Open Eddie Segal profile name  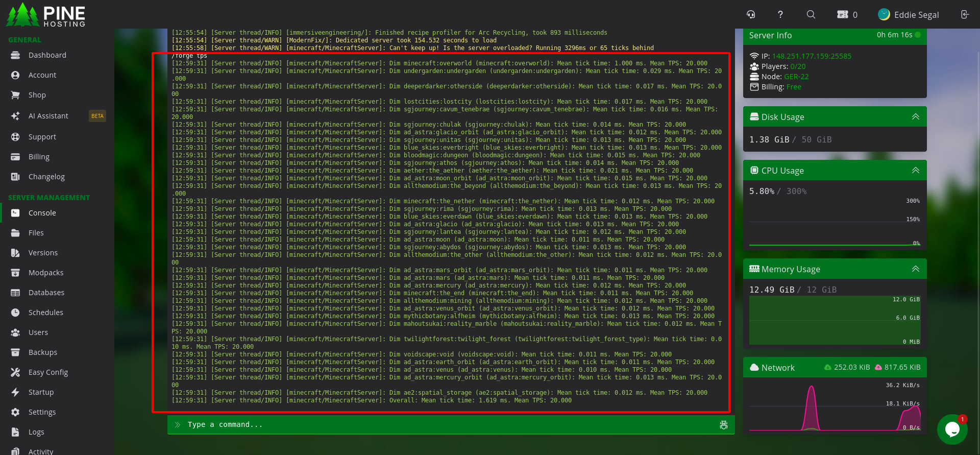coord(916,15)
